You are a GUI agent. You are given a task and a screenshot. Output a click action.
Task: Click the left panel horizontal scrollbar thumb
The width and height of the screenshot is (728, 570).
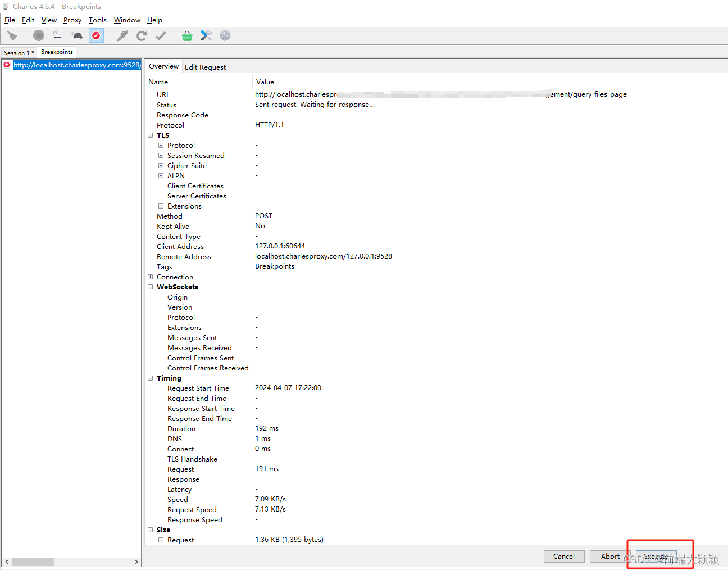pos(33,562)
